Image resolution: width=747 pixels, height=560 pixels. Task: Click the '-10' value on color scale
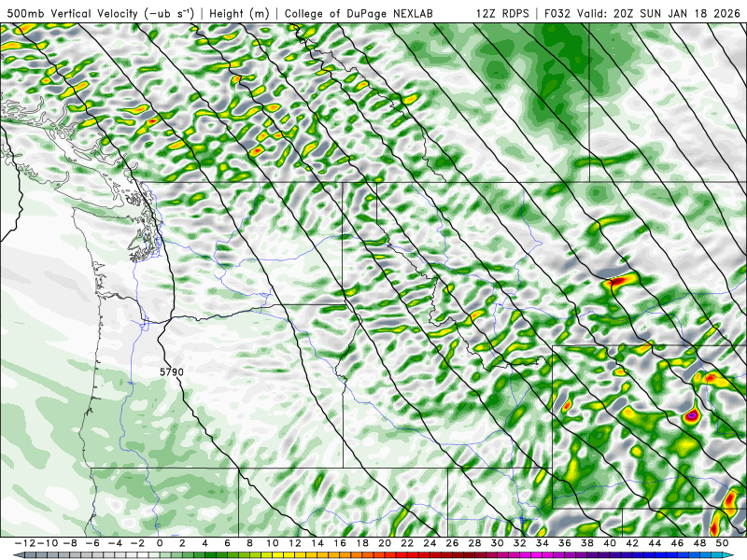click(x=47, y=543)
